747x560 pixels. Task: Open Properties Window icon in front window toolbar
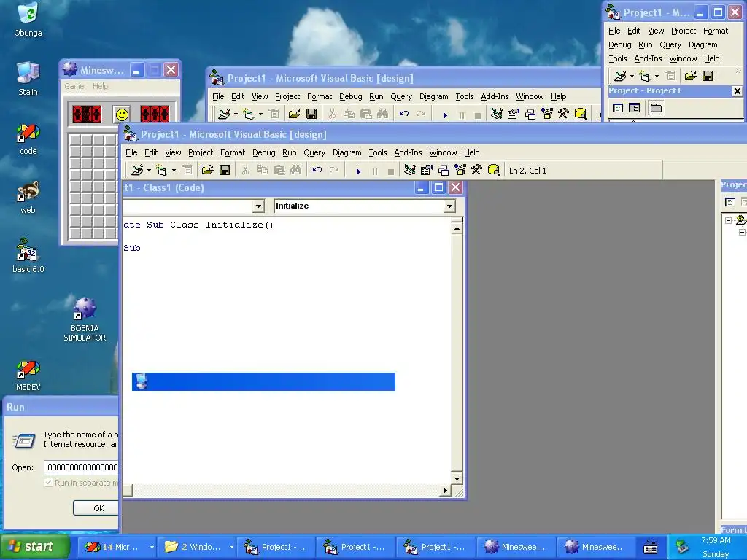tap(426, 170)
